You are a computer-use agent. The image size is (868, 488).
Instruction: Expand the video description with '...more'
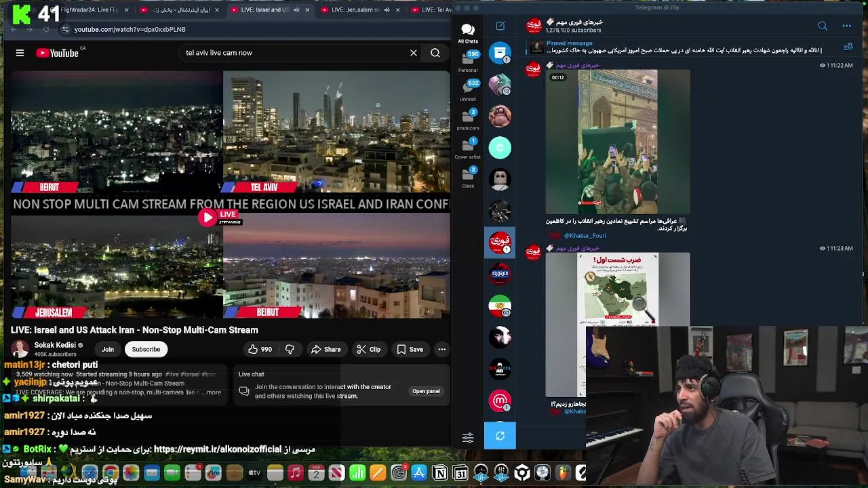pyautogui.click(x=212, y=392)
